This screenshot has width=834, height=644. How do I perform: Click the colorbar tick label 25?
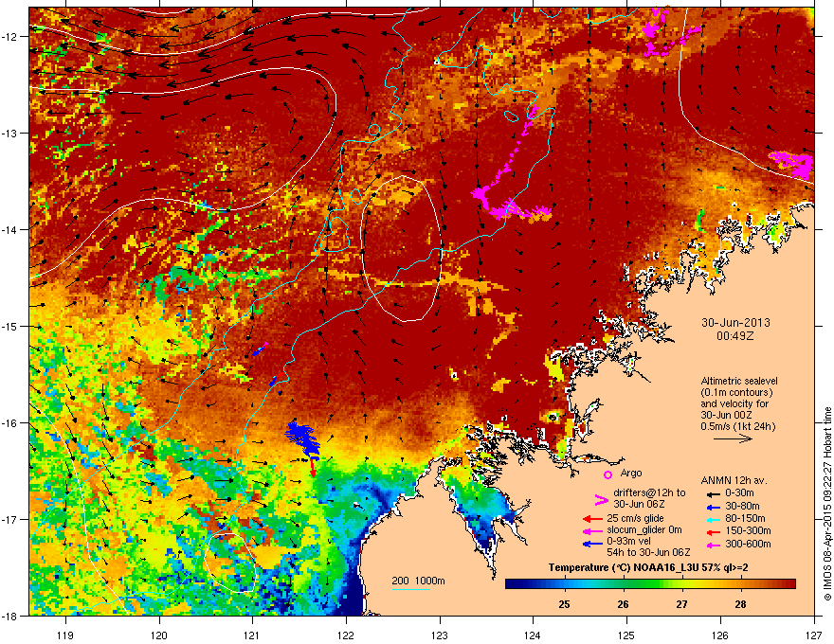tap(564, 604)
